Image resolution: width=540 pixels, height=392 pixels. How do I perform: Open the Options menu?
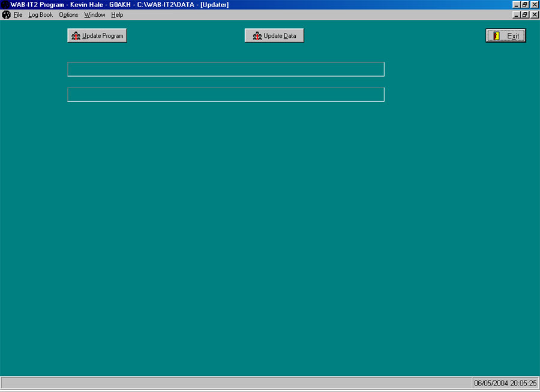tap(68, 15)
